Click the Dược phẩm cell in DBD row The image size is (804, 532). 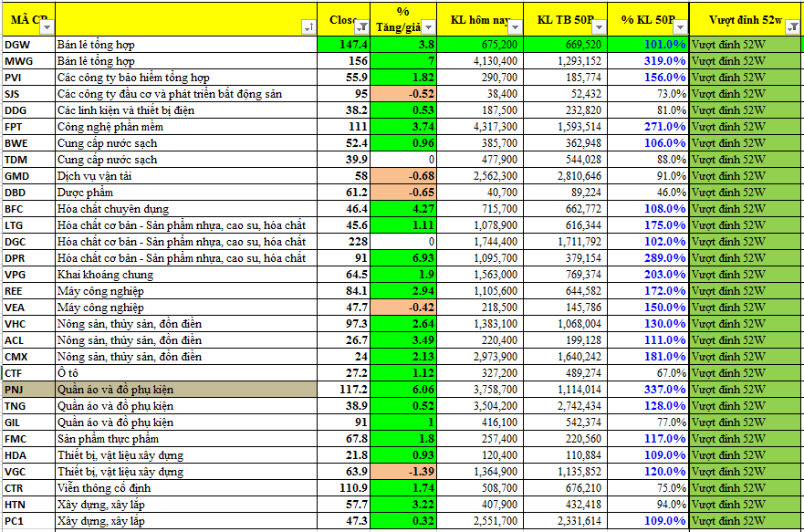coord(186,193)
